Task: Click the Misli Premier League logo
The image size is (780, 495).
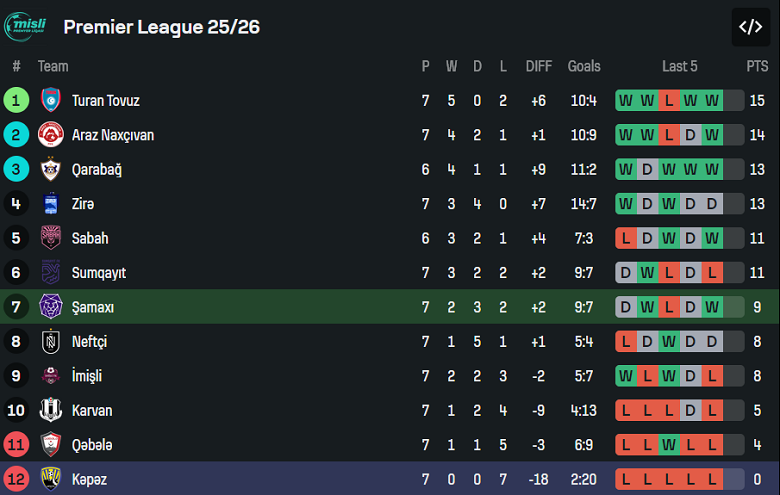Action: 27,27
